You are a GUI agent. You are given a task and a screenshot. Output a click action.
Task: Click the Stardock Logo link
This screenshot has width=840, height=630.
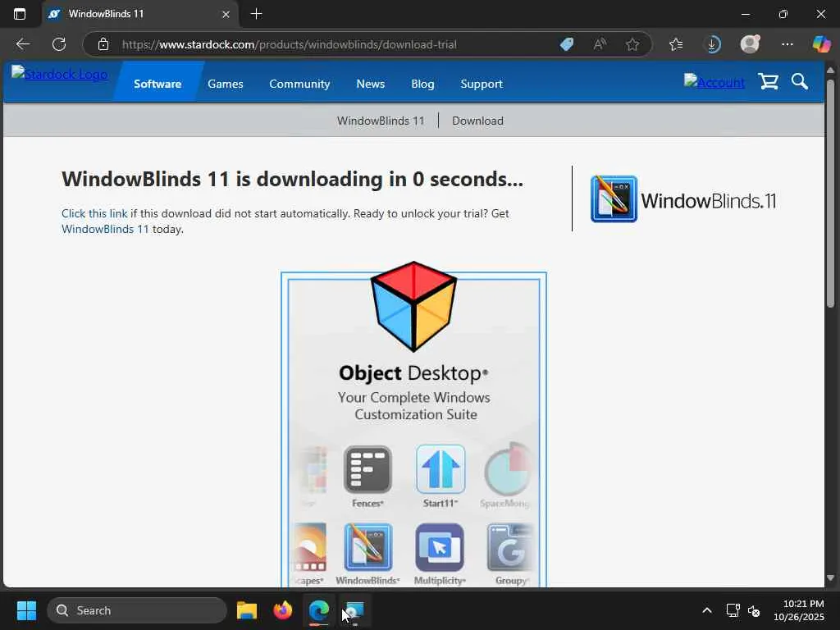59,74
